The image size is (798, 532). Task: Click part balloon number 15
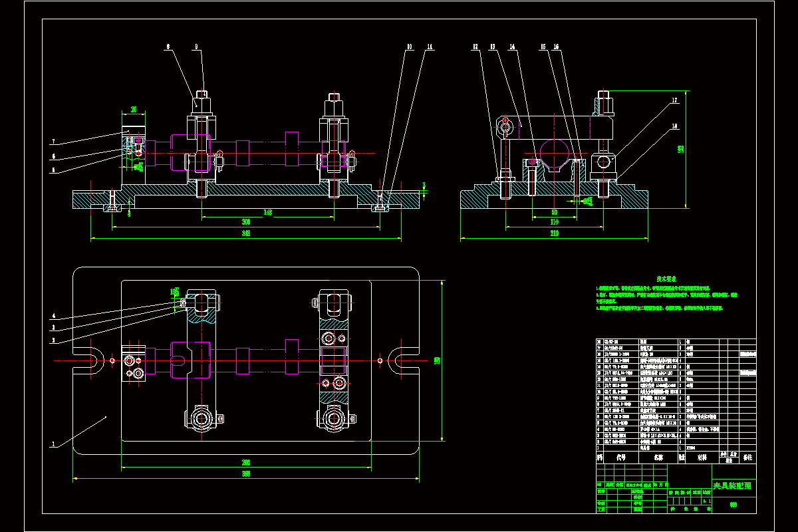(543, 47)
